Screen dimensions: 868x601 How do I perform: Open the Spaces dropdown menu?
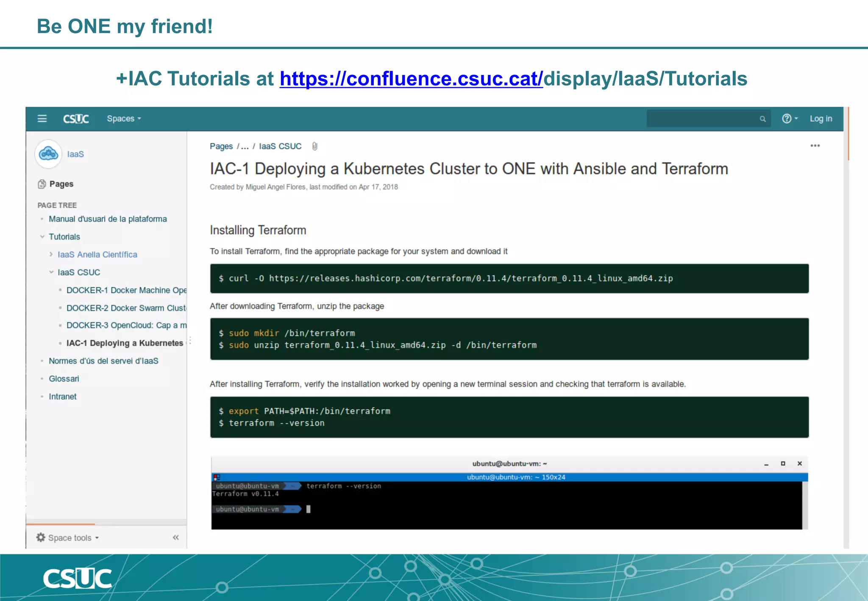pos(124,119)
